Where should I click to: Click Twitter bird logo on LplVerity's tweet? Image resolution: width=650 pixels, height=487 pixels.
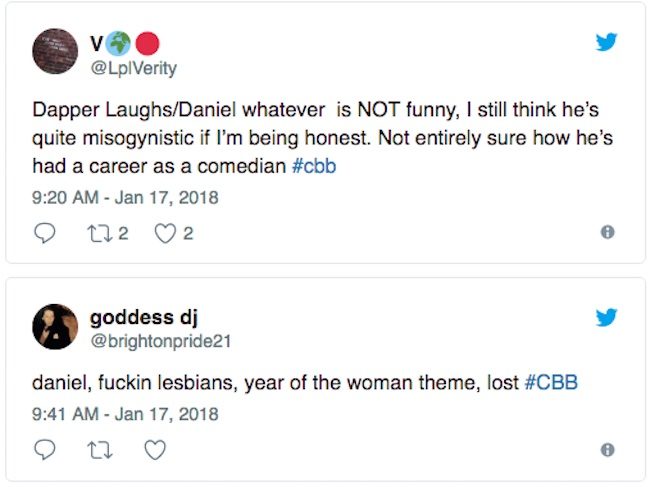[x=606, y=42]
